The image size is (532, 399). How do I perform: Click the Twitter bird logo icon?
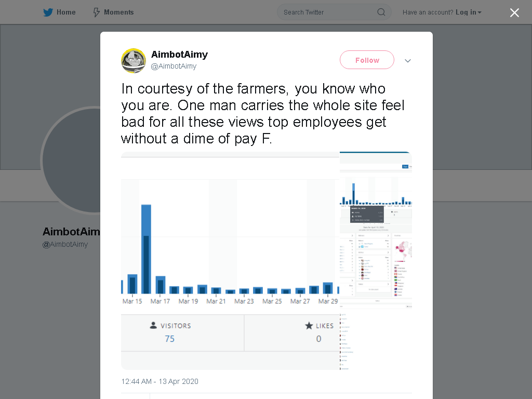tap(48, 12)
